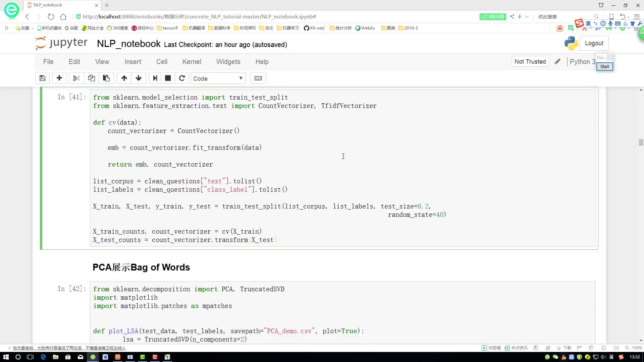
Task: Click the Jupyter logo
Action: tap(61, 43)
